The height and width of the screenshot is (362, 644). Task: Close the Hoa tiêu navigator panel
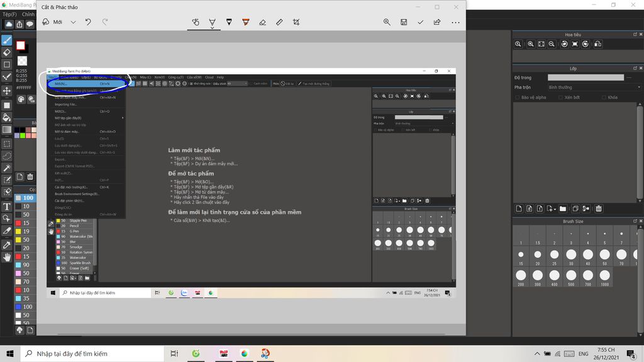point(640,35)
